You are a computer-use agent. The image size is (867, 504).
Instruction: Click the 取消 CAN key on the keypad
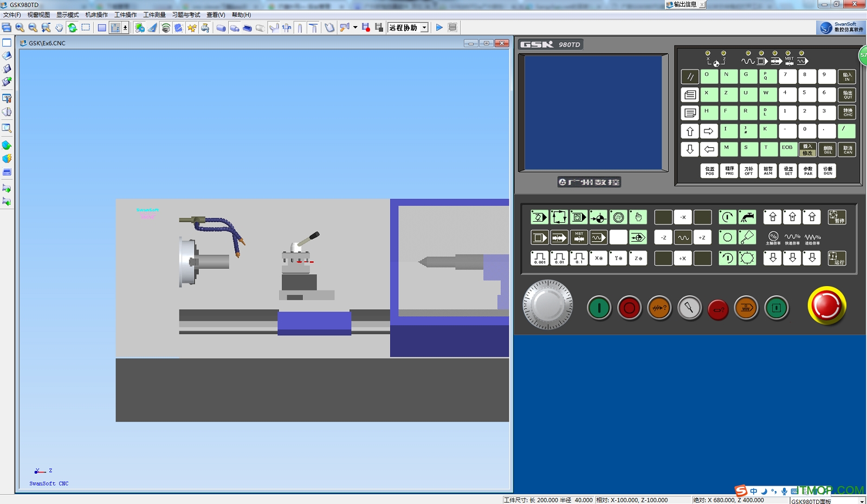click(x=847, y=150)
